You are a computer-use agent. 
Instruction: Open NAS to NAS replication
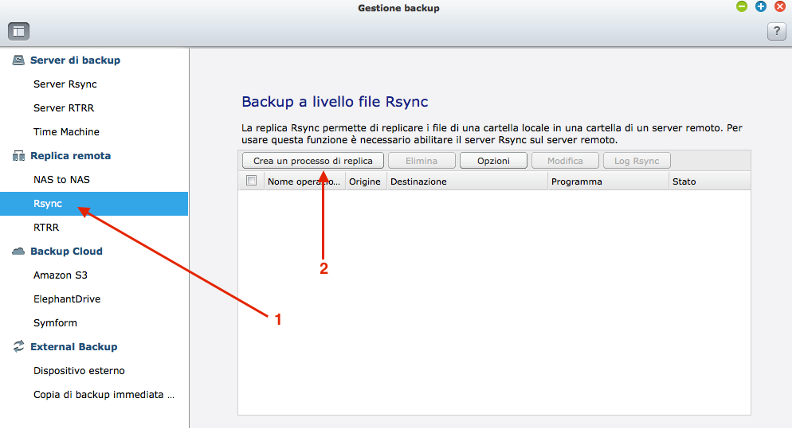(x=62, y=180)
